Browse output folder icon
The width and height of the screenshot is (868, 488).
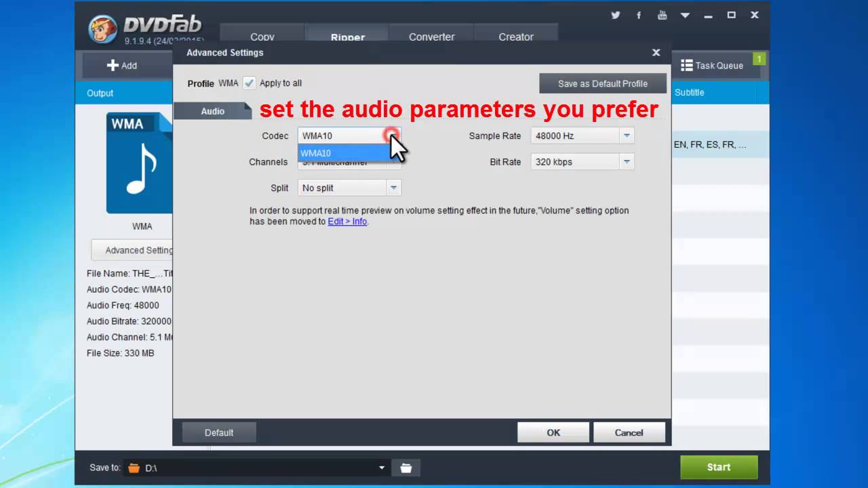point(406,468)
